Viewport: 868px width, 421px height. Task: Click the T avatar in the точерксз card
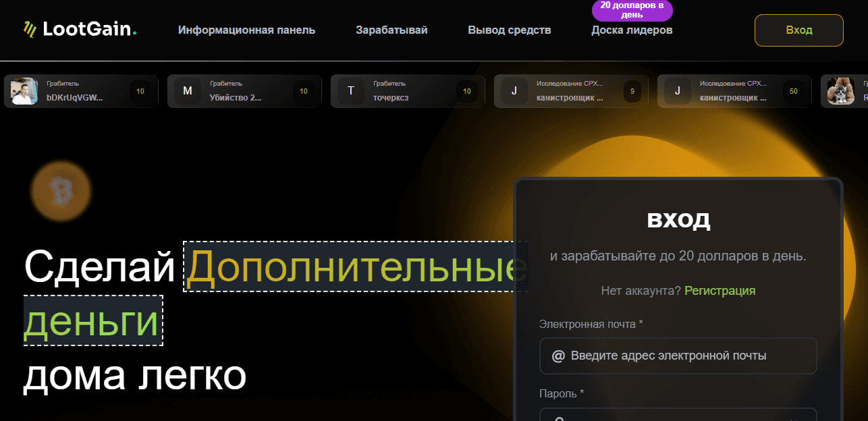point(351,90)
